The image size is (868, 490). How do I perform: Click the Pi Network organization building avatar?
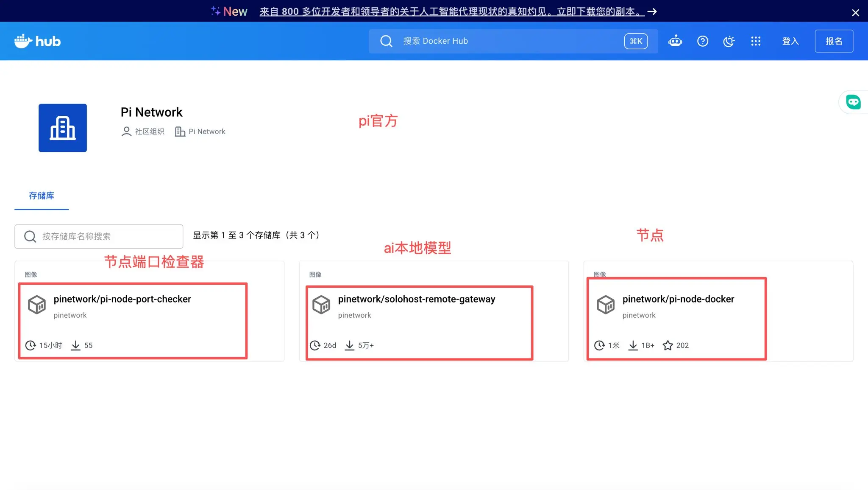click(x=63, y=128)
